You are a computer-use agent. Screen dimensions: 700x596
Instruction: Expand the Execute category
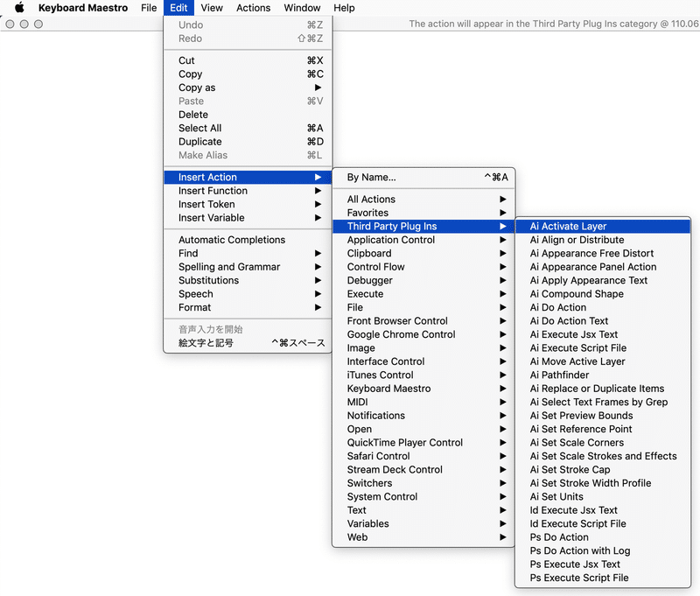point(423,294)
